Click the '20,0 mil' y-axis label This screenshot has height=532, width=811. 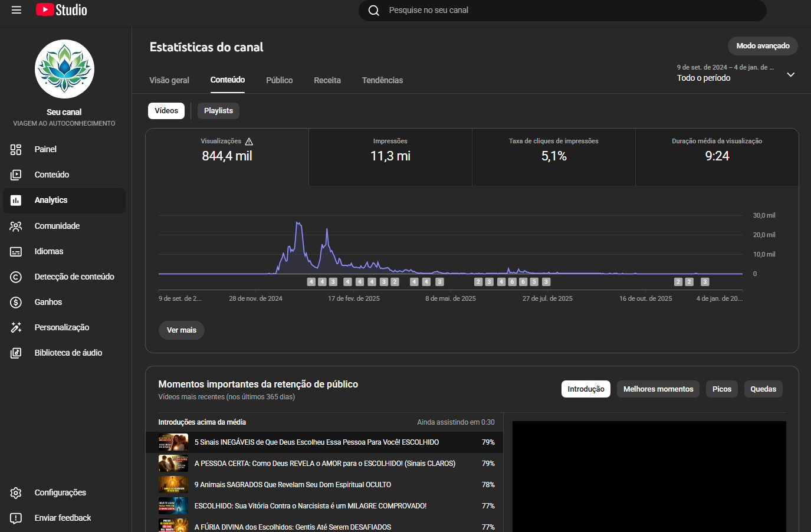pos(764,235)
